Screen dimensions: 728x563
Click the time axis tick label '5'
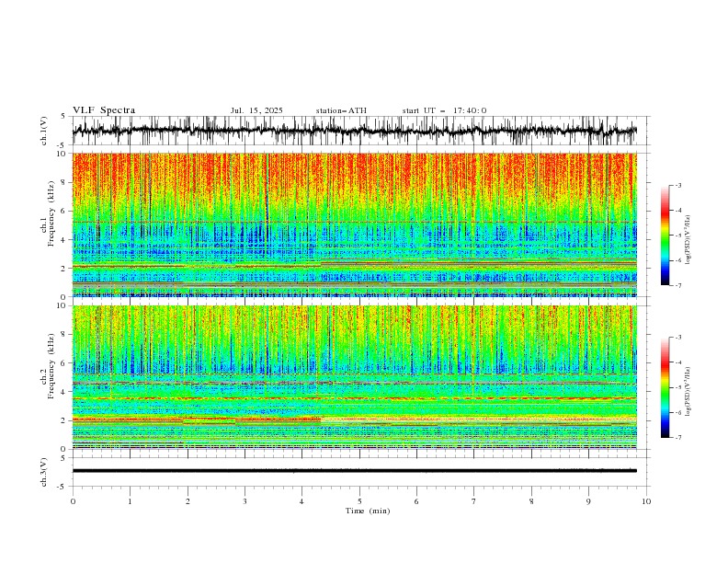click(x=359, y=501)
